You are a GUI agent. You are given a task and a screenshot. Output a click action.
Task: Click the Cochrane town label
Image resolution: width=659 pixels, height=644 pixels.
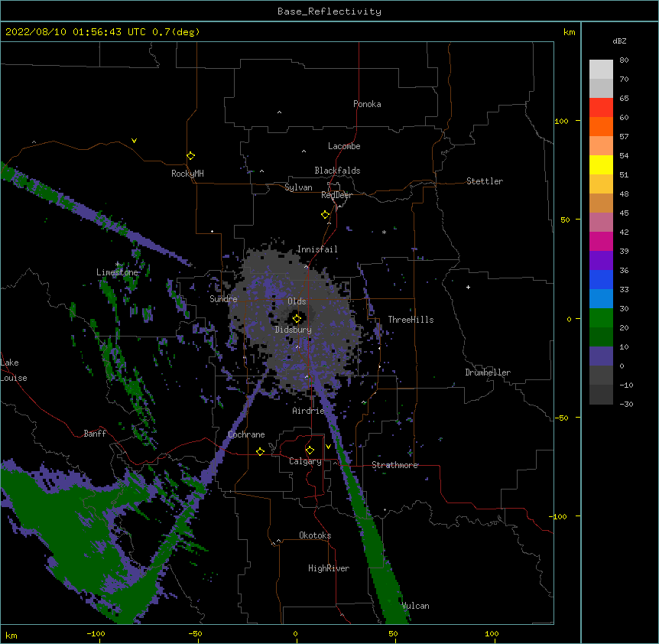point(246,434)
